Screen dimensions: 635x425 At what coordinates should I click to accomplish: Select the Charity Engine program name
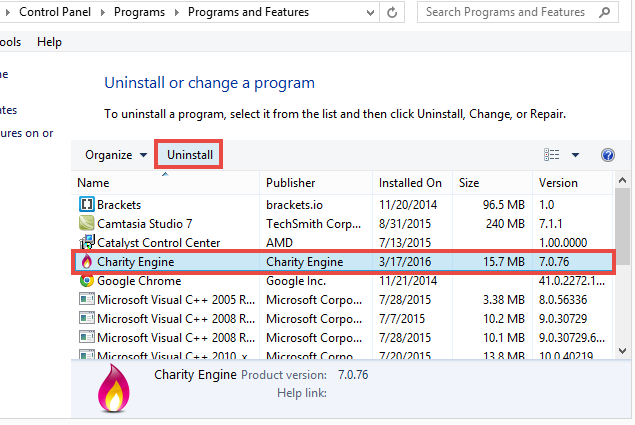coord(136,262)
